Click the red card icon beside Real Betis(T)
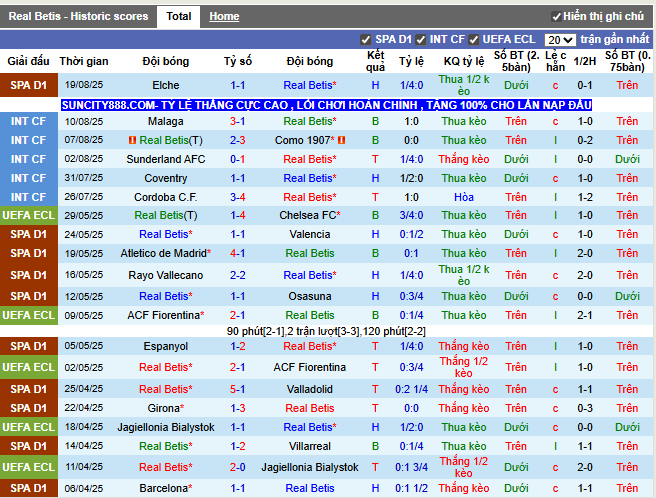Image resolution: width=656 pixels, height=498 pixels. (x=132, y=141)
